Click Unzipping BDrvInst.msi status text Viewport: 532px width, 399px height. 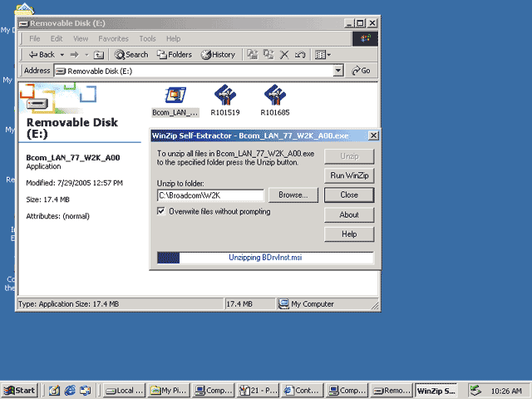(265, 258)
